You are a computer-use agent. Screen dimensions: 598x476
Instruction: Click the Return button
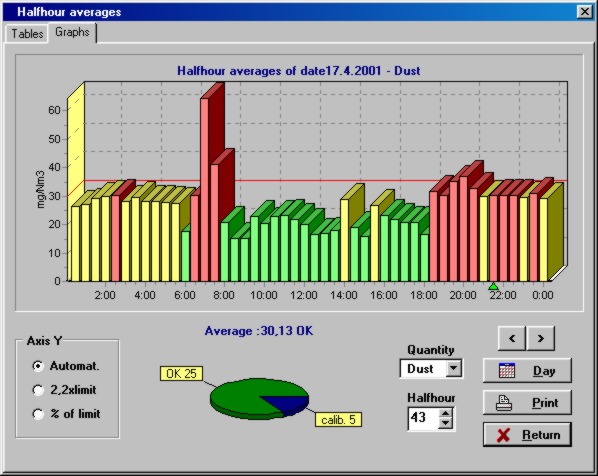click(x=527, y=434)
